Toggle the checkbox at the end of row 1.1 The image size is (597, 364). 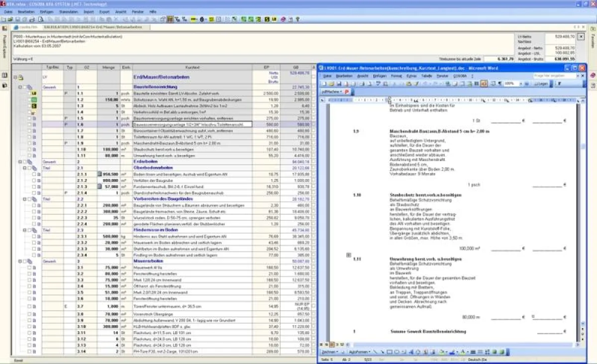(313, 93)
